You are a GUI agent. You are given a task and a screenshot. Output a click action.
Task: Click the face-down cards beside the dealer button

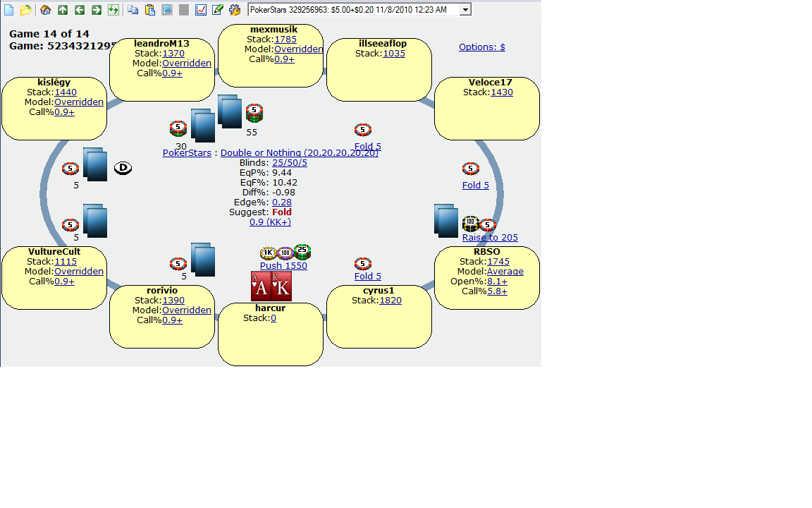95,164
